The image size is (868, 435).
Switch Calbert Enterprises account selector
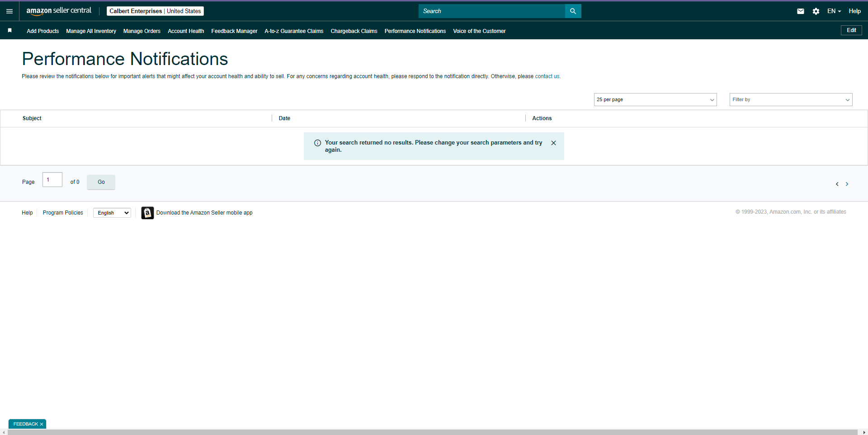tap(155, 11)
